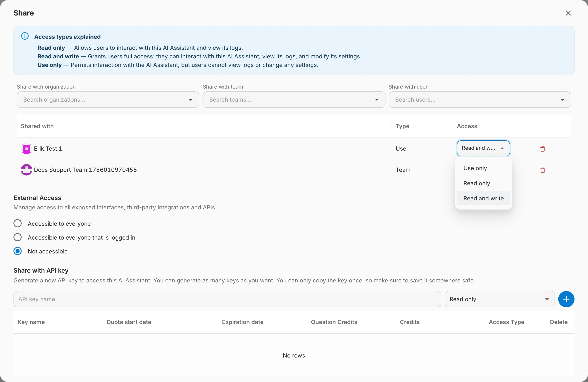Choose Read and write in access menu

pos(483,198)
